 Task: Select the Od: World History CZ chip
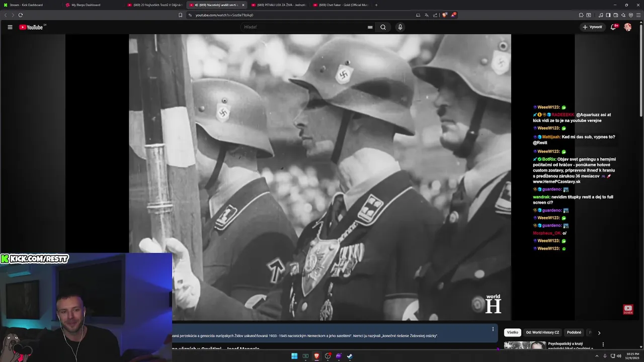[x=542, y=332]
